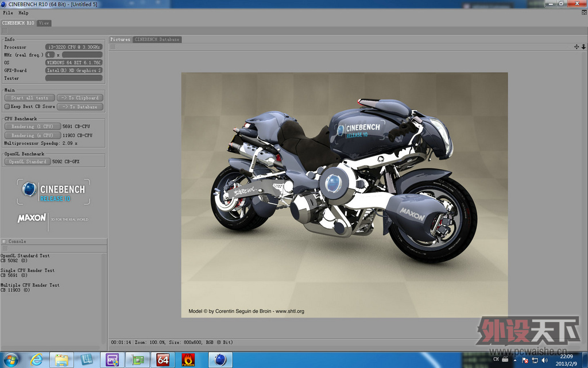Open the flame icon app in taskbar
Image resolution: width=588 pixels, height=368 pixels.
(x=188, y=360)
